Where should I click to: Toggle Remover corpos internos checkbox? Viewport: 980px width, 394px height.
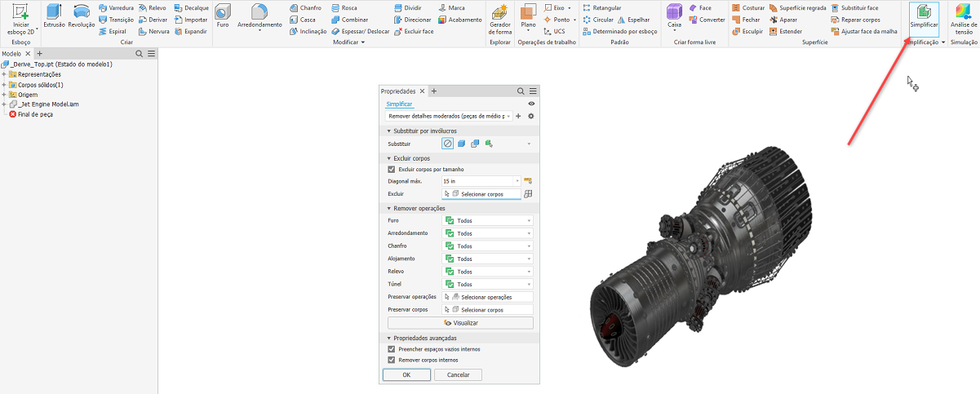click(x=392, y=360)
